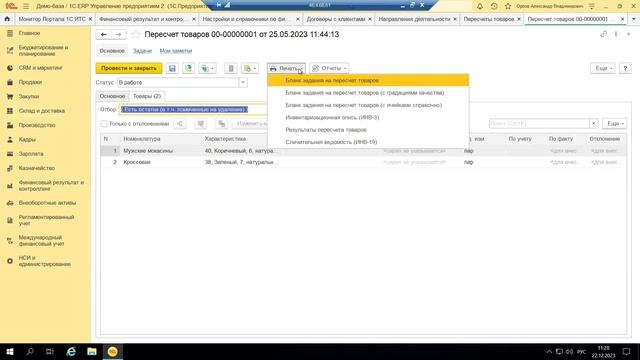640x360 pixels.
Task: Open the Задачи link
Action: pos(142,51)
